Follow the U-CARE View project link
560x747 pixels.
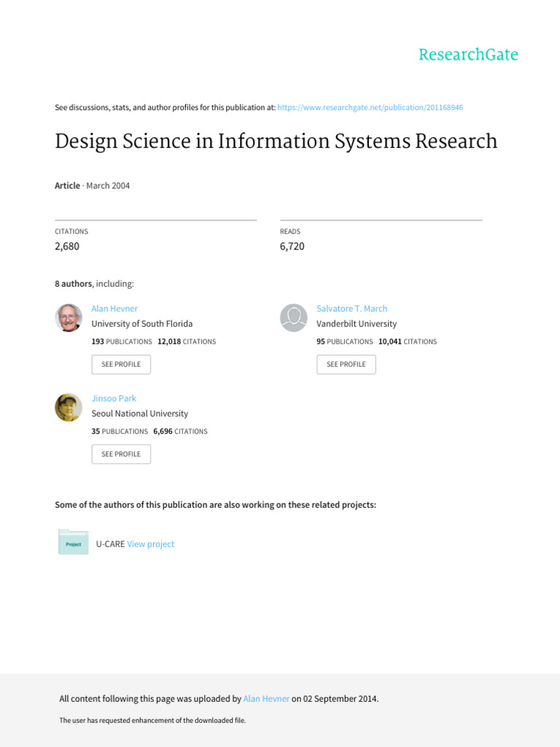pyautogui.click(x=151, y=544)
